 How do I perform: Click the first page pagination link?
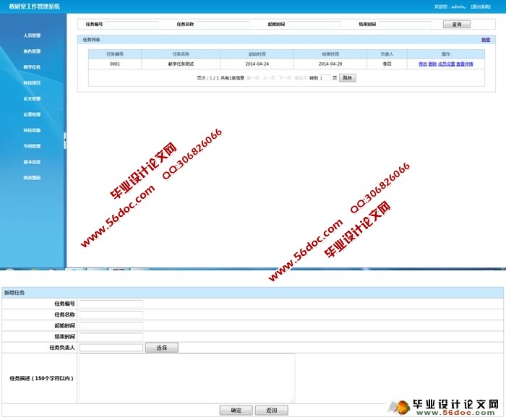[253, 78]
